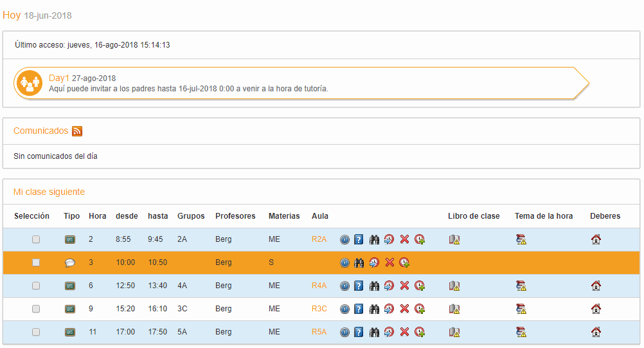644x348 pixels.
Task: Open the Day1 parent meeting link
Action: [58, 78]
